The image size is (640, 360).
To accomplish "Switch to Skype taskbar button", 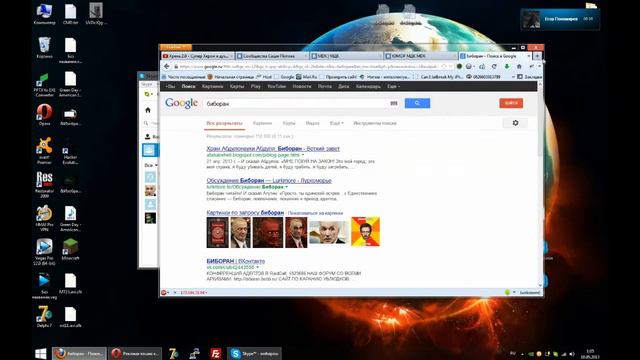I will pos(254,353).
